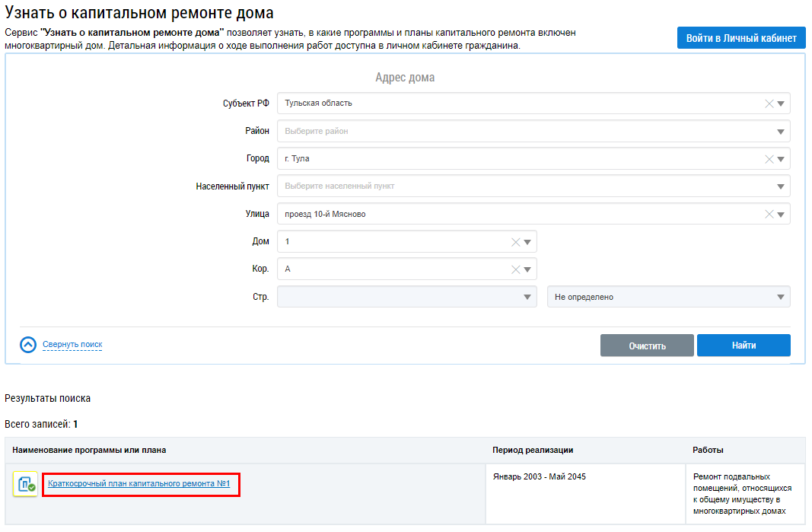Click the Улица input field
This screenshot has width=812, height=532.
[517, 215]
